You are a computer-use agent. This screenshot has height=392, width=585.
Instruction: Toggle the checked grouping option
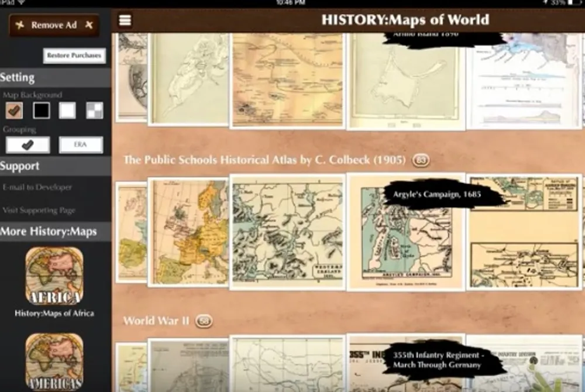click(27, 145)
